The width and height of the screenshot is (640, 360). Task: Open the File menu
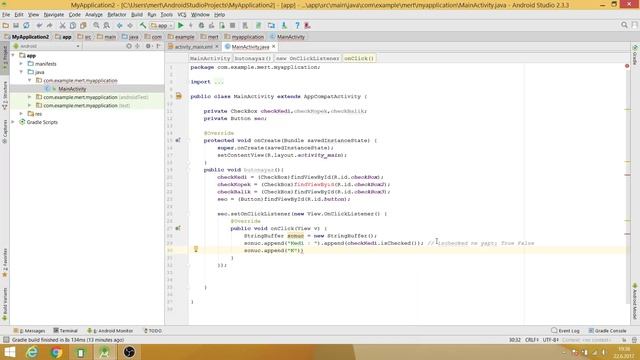6,15
